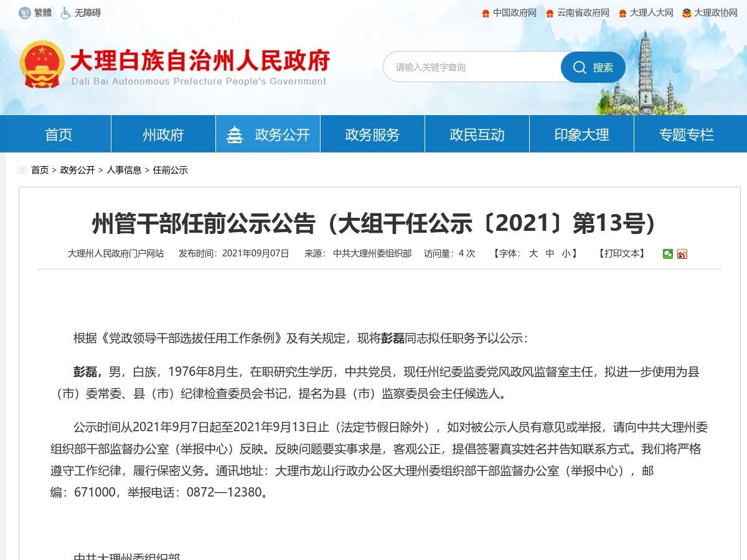
Task: Switch to traditional Chinese via 繁體
Action: pos(43,12)
